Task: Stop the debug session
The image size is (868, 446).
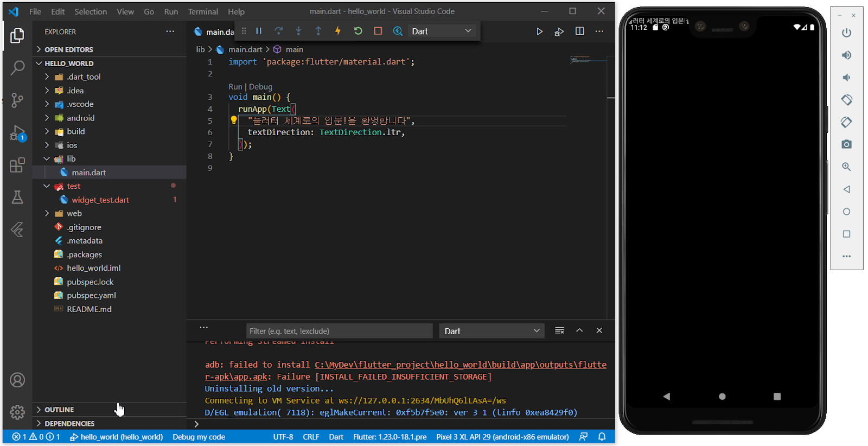Action: (378, 31)
